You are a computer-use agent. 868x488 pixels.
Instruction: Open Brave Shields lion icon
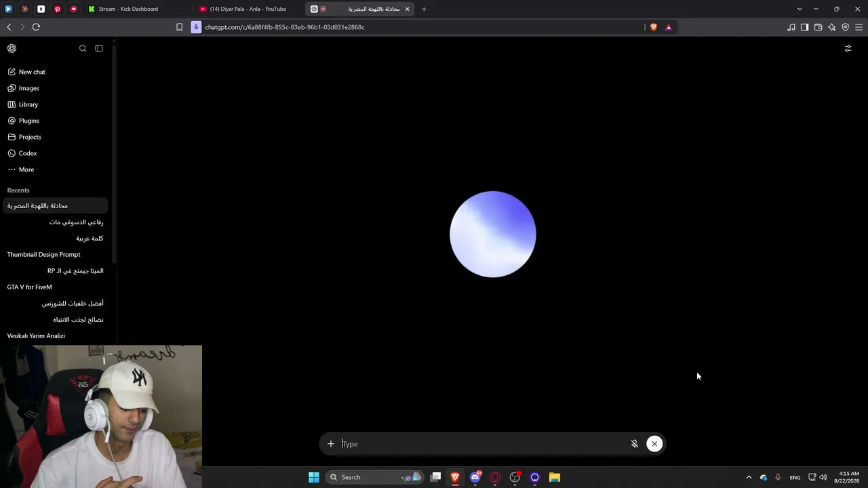[654, 27]
